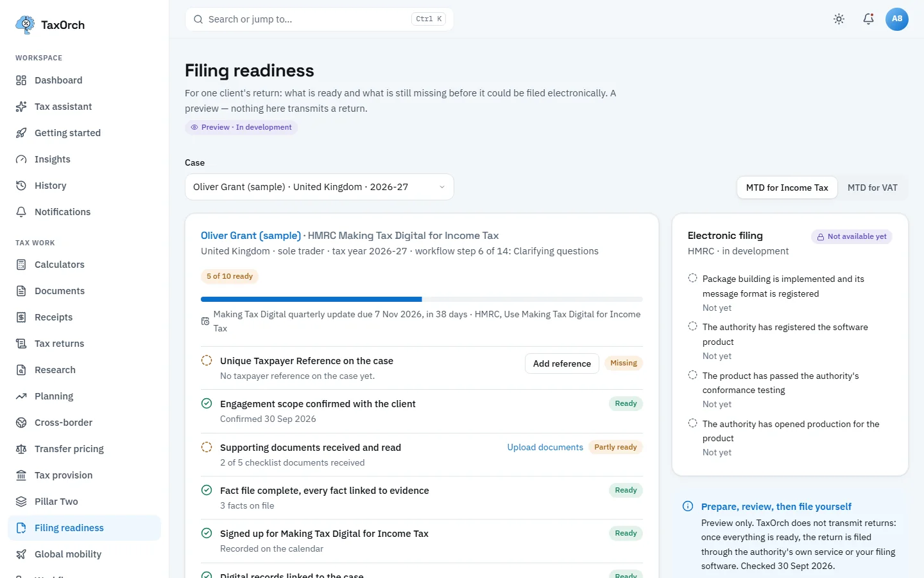Open the Receipts page

[84, 317]
